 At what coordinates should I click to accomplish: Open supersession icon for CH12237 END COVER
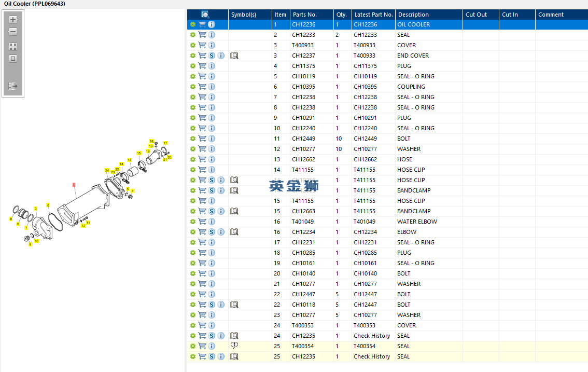coord(212,56)
